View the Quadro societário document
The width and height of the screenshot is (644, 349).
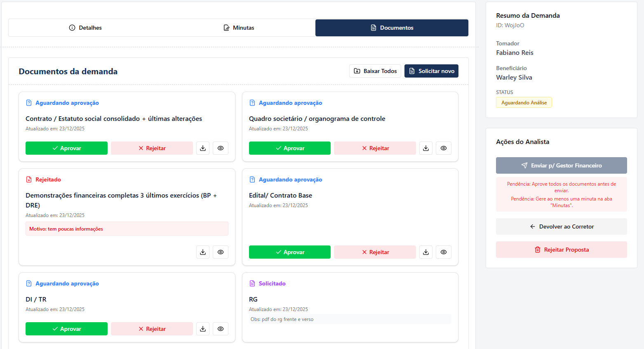pos(444,148)
